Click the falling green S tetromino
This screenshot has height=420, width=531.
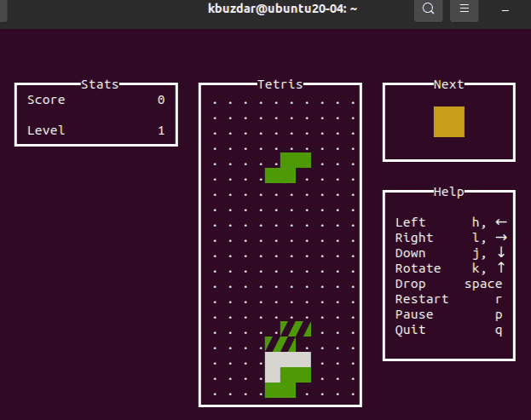tap(288, 168)
